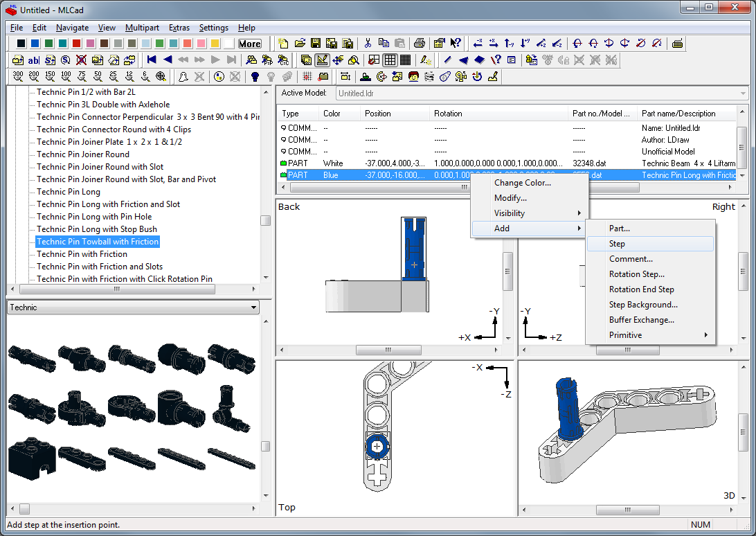Image resolution: width=756 pixels, height=536 pixels.
Task: Click the New model file icon
Action: pyautogui.click(x=284, y=44)
